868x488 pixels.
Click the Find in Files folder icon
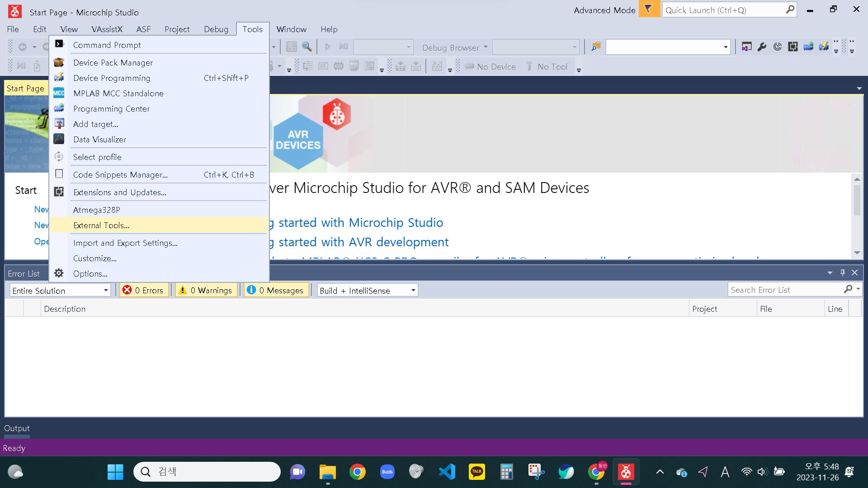[596, 47]
